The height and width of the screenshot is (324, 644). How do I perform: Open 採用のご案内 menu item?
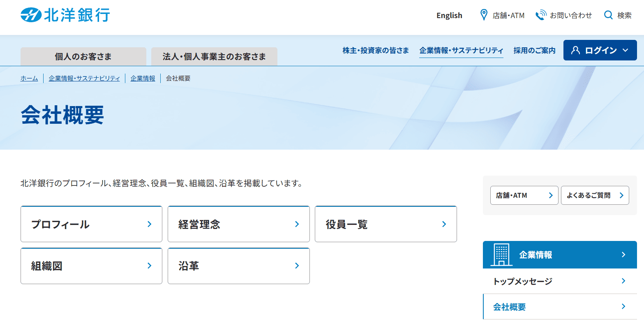pos(534,51)
